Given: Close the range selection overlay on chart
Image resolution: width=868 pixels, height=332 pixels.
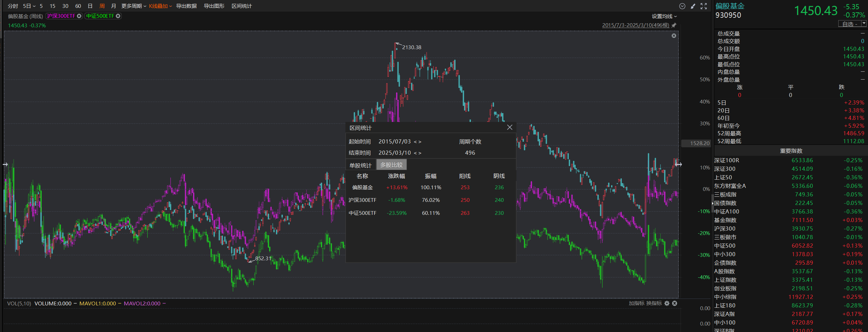Looking at the screenshot, I should point(674,36).
